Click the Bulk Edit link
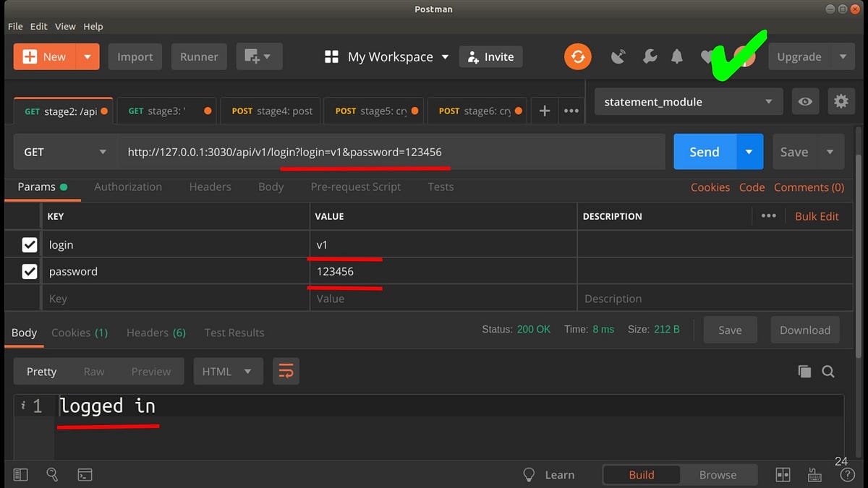868x488 pixels. point(817,216)
